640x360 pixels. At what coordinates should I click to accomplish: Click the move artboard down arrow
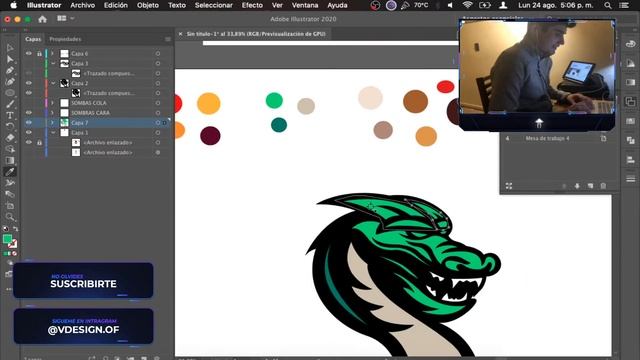577,186
